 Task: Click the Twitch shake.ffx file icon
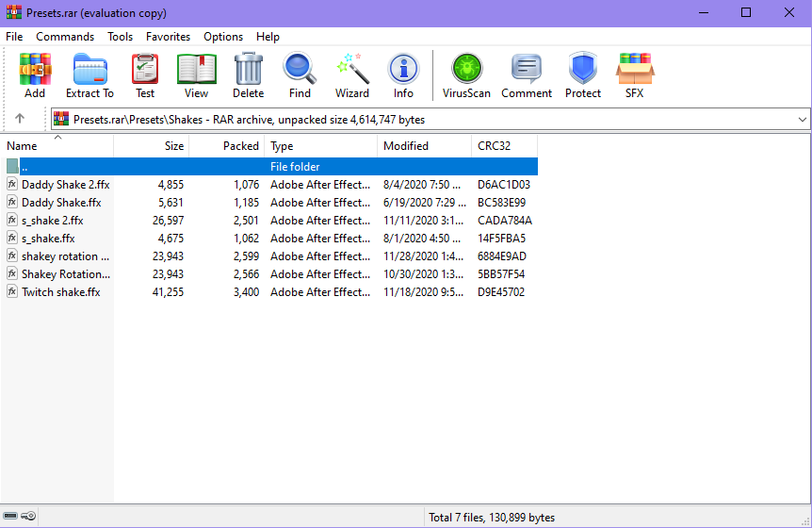(x=12, y=291)
